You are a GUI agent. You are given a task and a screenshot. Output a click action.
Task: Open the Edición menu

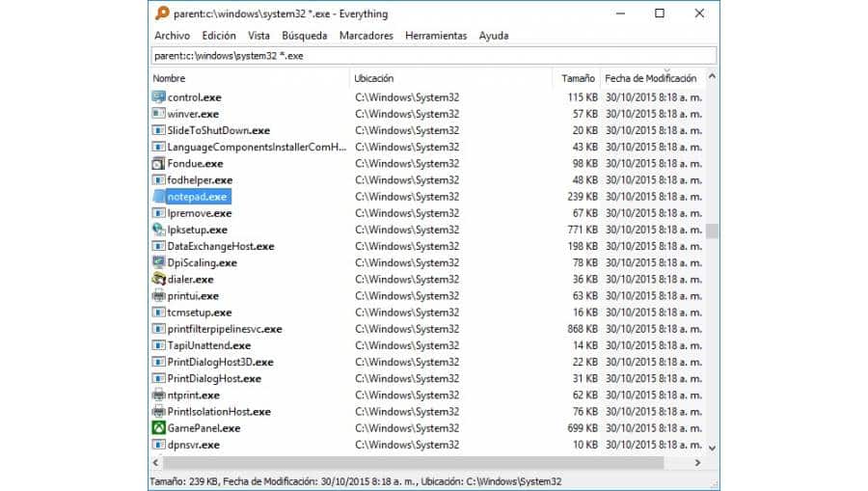pos(219,36)
